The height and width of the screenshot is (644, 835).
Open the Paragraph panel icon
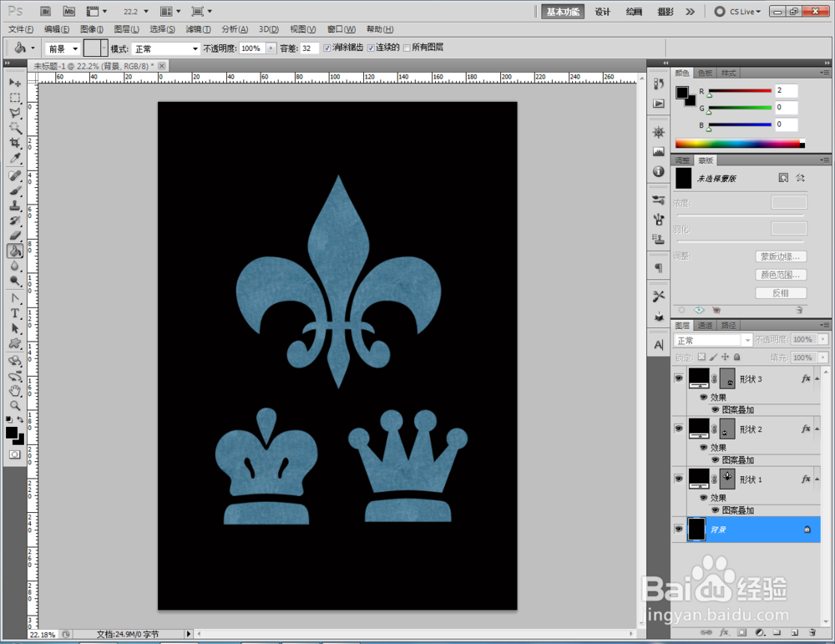click(659, 268)
